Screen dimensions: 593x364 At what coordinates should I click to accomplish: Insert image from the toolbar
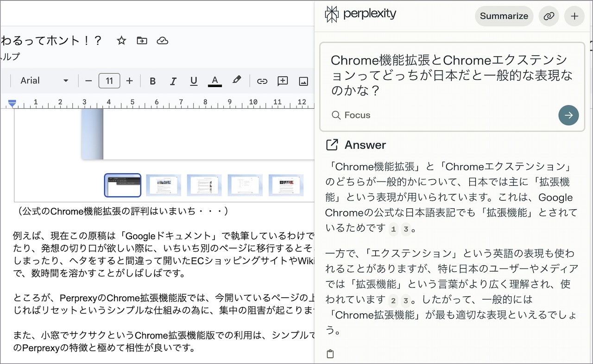pos(303,82)
